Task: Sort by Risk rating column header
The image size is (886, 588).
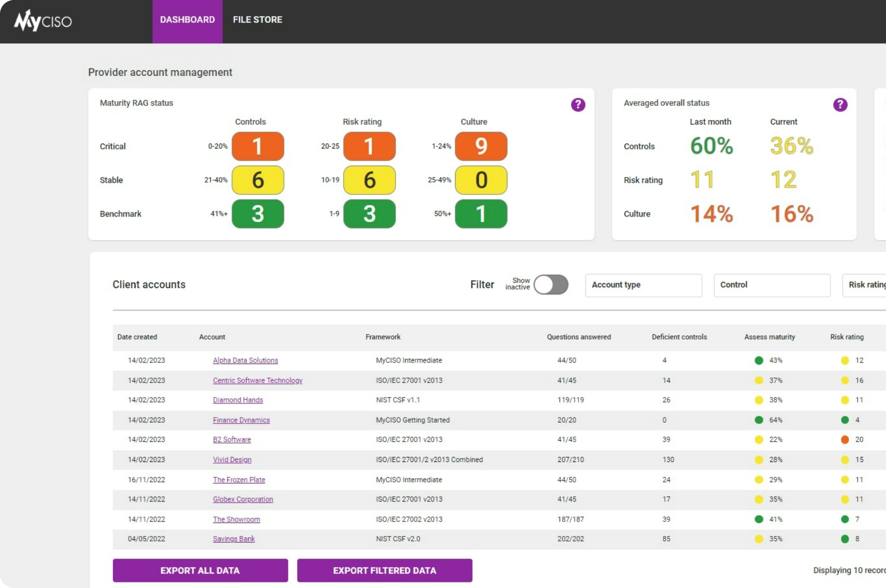Action: click(x=847, y=337)
